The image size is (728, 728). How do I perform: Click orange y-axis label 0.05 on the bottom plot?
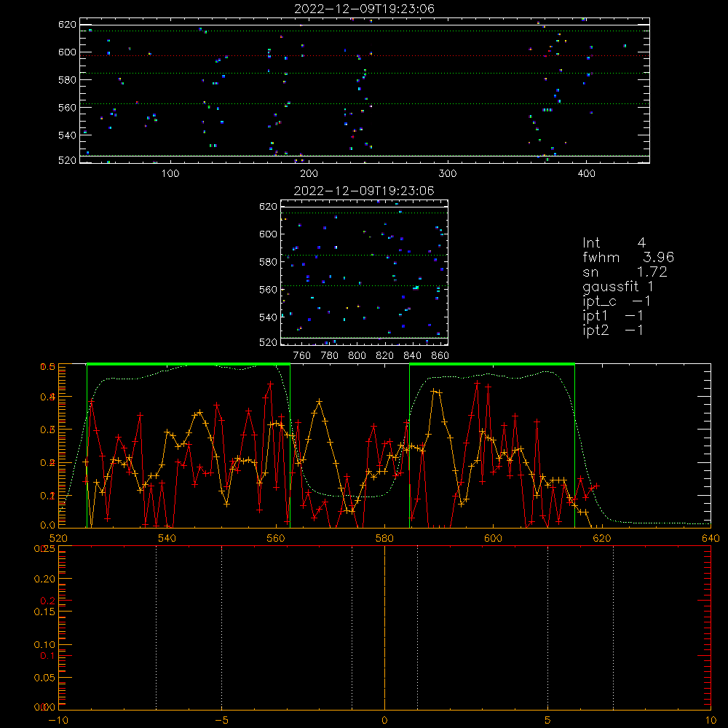click(44, 678)
